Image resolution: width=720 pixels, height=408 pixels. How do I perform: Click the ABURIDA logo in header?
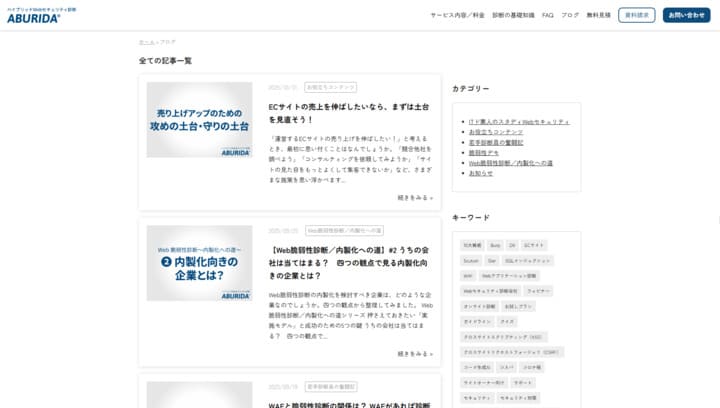[x=41, y=16]
